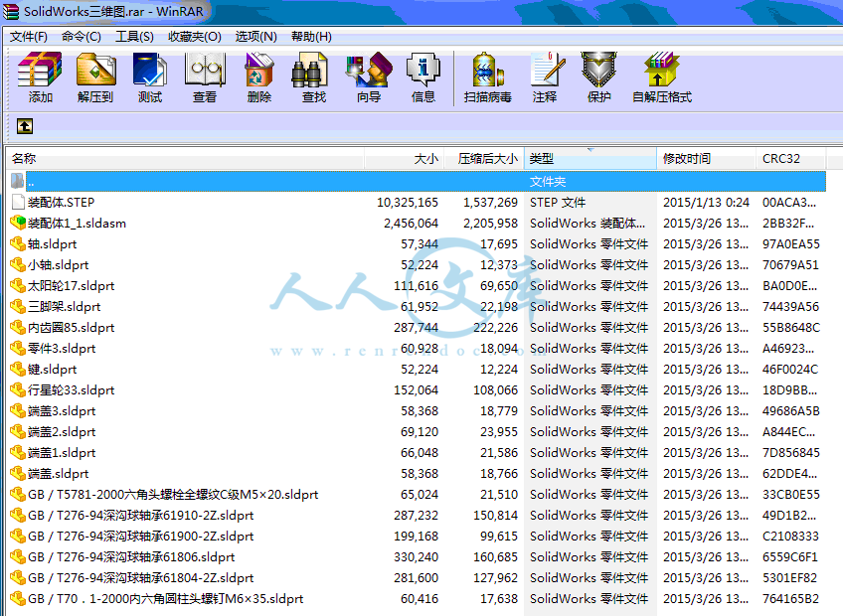Select 内六角圆柱头螺钉M6×35.sldprt file
843x616 pixels.
click(166, 599)
